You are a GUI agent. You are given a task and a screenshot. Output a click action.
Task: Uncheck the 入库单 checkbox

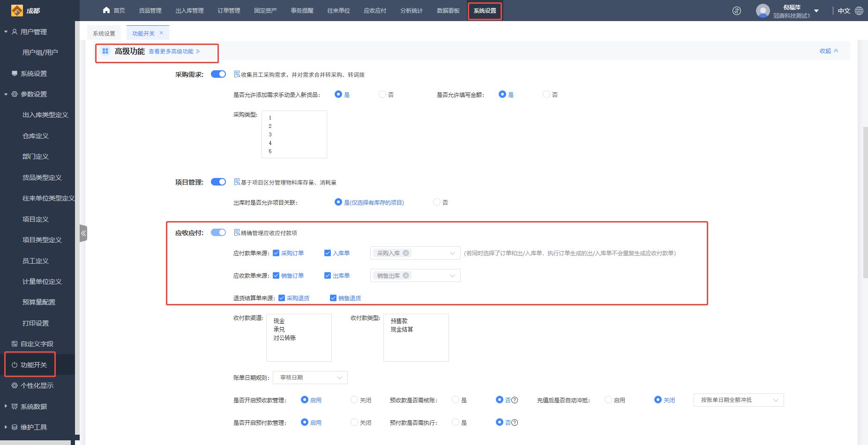(x=328, y=253)
